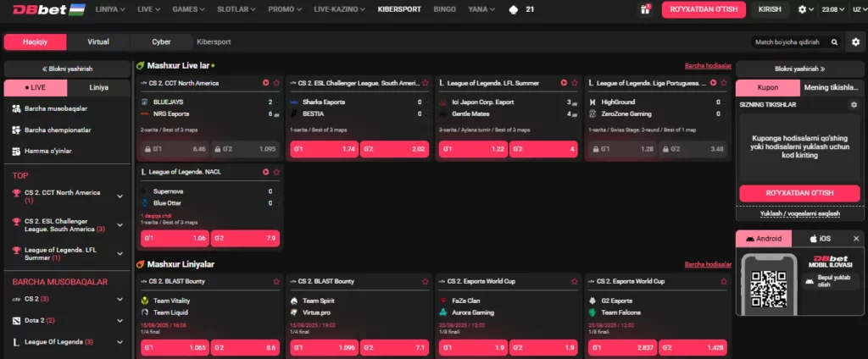The width and height of the screenshot is (868, 359).
Task: Favorite G2 Esports vs Team Falcons match
Action: coord(724,282)
